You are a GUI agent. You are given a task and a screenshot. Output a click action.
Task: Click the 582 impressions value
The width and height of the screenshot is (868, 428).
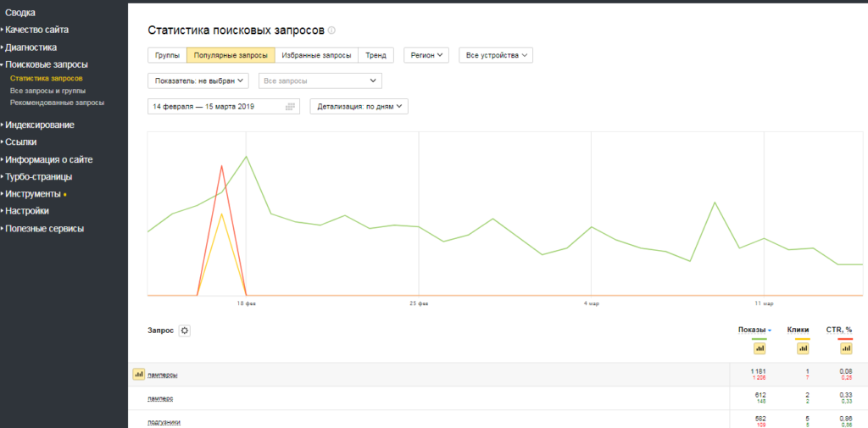pos(759,419)
